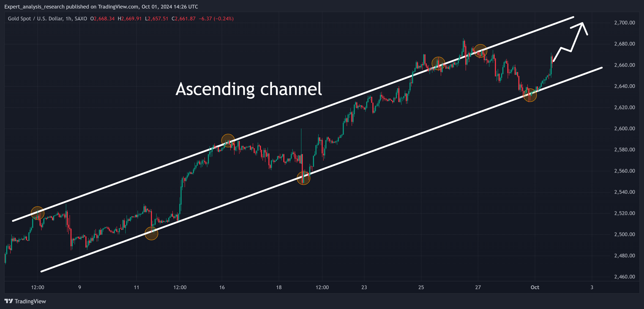The width and height of the screenshot is (644, 309).
Task: Click the '16' date label on time axis
Action: pyautogui.click(x=222, y=287)
